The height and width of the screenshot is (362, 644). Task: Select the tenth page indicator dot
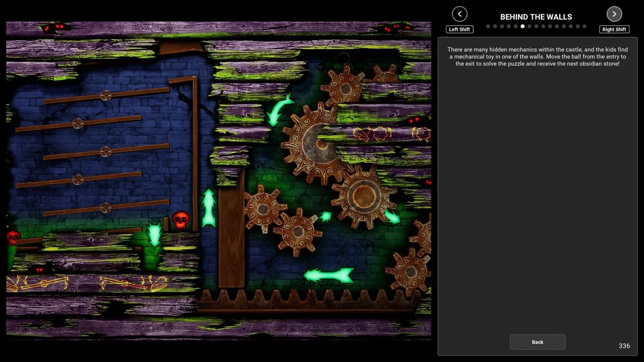(550, 26)
